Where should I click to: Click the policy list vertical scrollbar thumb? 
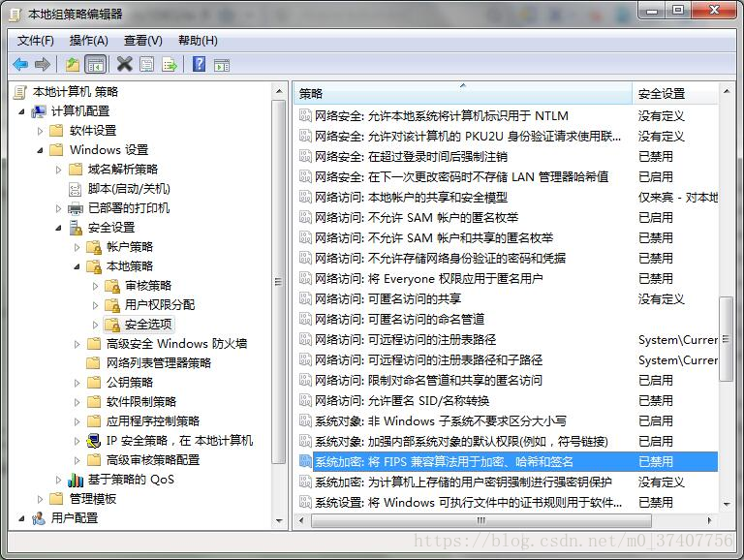tap(726, 339)
